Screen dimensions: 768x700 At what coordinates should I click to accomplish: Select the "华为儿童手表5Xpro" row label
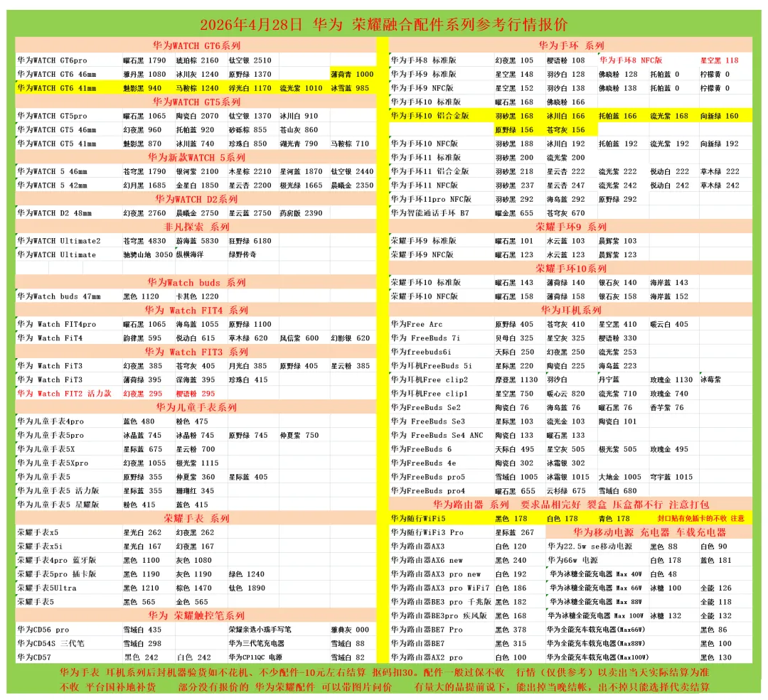(53, 463)
